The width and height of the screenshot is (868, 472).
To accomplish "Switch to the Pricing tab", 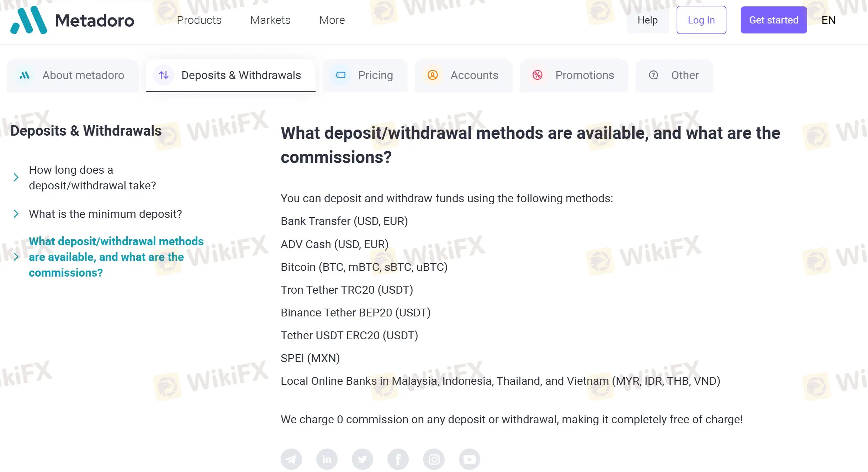I will point(365,75).
